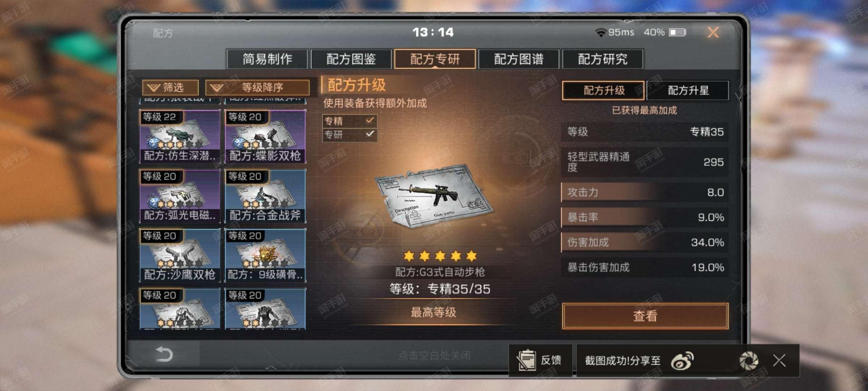Screen dimensions: 868x391
Task: Select the 配方:沙鹰双枪 recipe thumbnail
Action: coord(180,255)
